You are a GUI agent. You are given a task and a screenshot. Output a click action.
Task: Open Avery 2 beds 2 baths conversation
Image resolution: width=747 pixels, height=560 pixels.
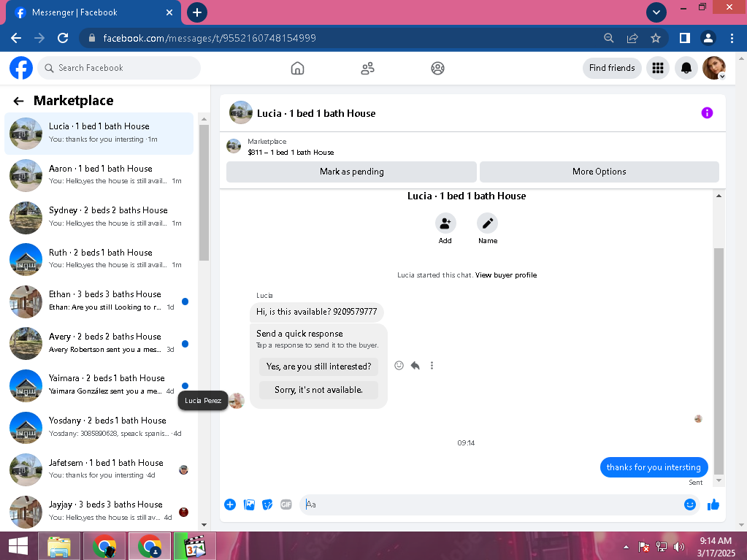(99, 343)
